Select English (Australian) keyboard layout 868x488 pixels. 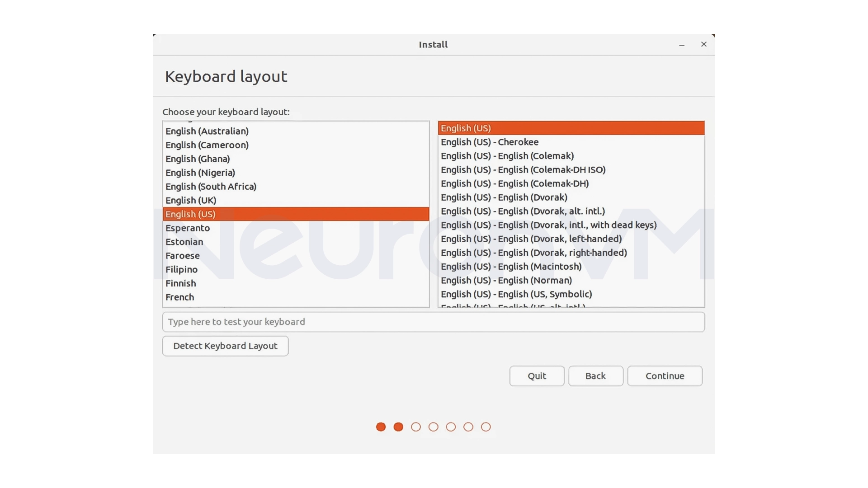[207, 131]
